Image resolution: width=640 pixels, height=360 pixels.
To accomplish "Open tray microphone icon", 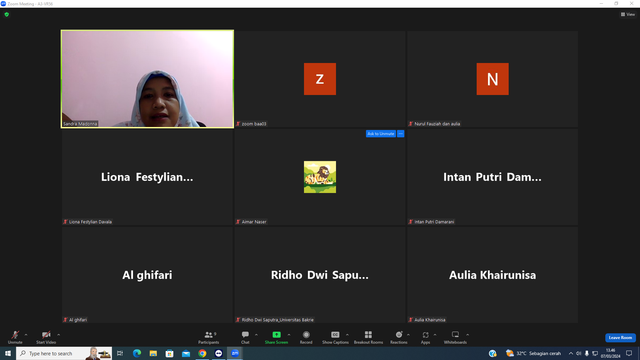I will (x=587, y=353).
